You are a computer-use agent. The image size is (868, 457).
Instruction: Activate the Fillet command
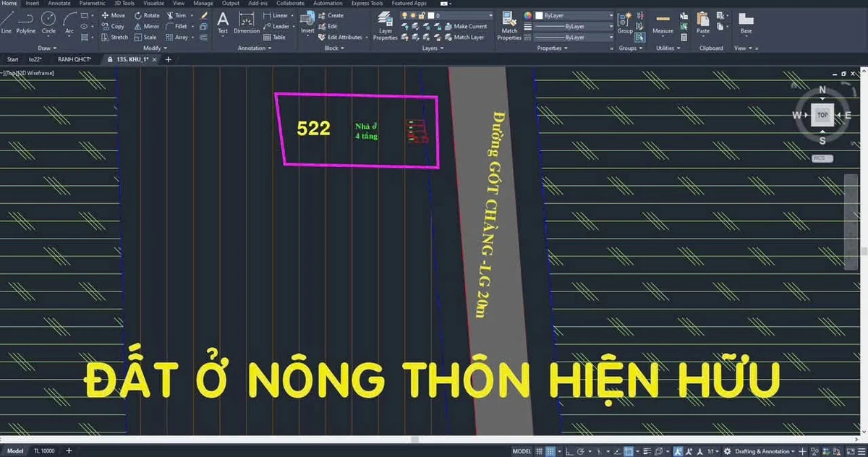[x=176, y=26]
